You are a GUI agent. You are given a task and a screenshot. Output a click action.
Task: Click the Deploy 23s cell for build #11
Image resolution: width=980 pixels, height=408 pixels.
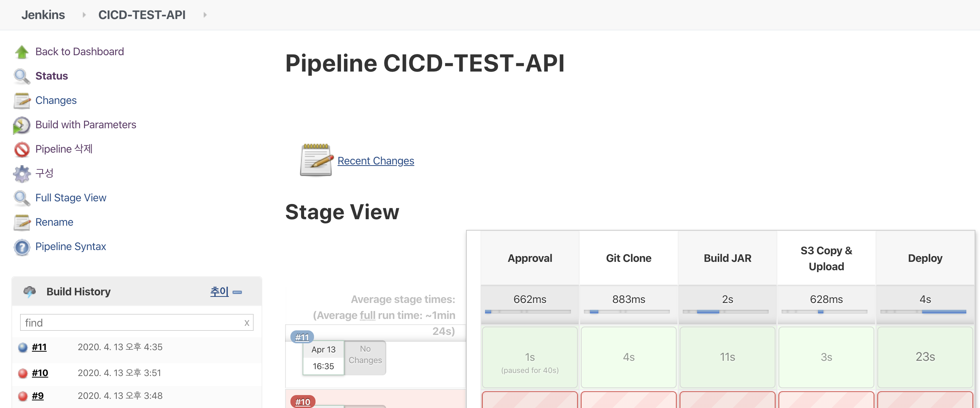click(925, 358)
